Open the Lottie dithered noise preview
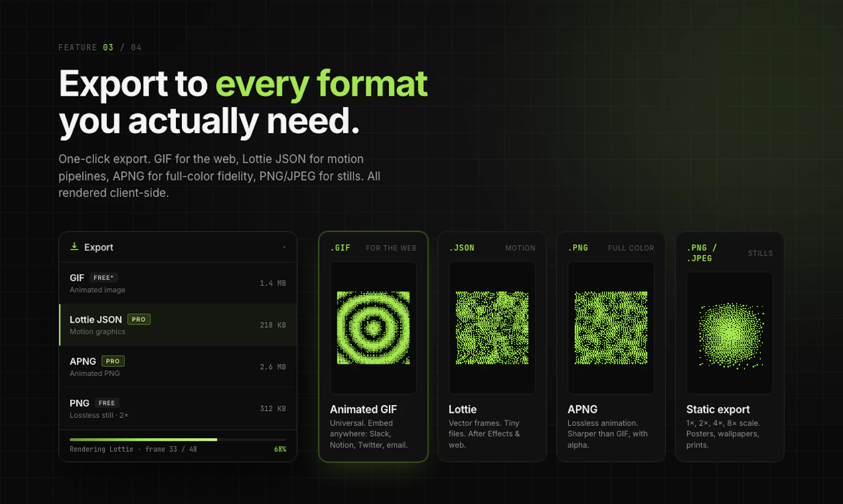The width and height of the screenshot is (843, 504). click(492, 328)
